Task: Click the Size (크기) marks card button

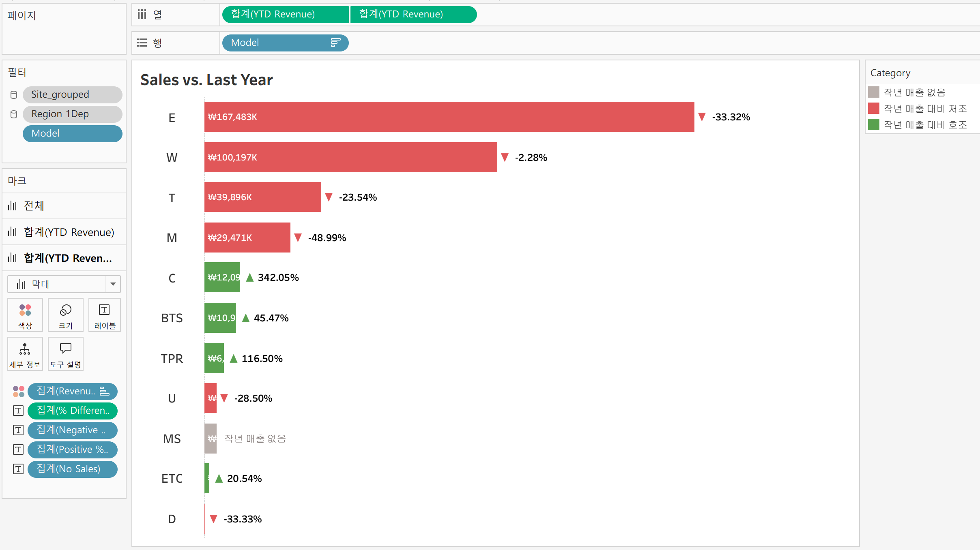Action: point(66,315)
